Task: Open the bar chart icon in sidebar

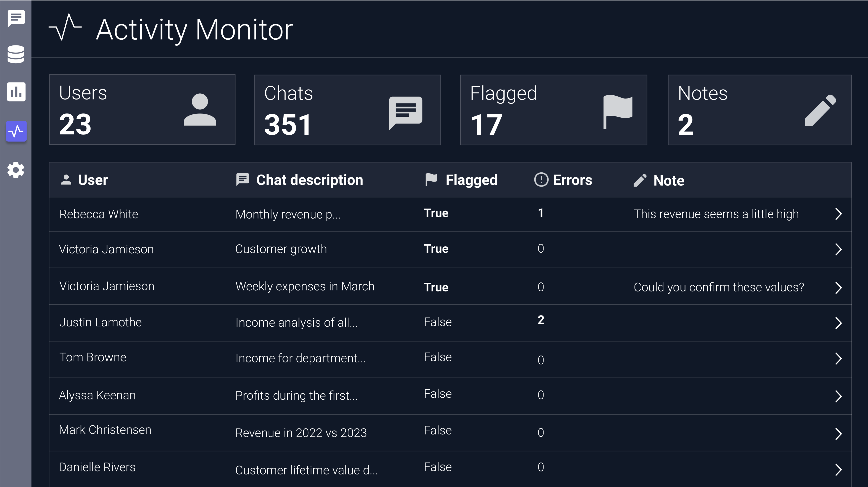Action: click(x=16, y=92)
